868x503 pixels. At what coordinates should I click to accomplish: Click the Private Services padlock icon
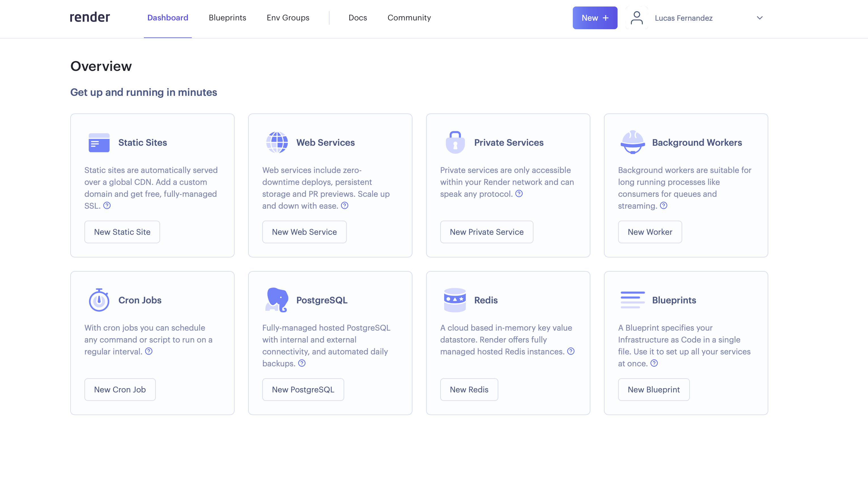(x=455, y=142)
